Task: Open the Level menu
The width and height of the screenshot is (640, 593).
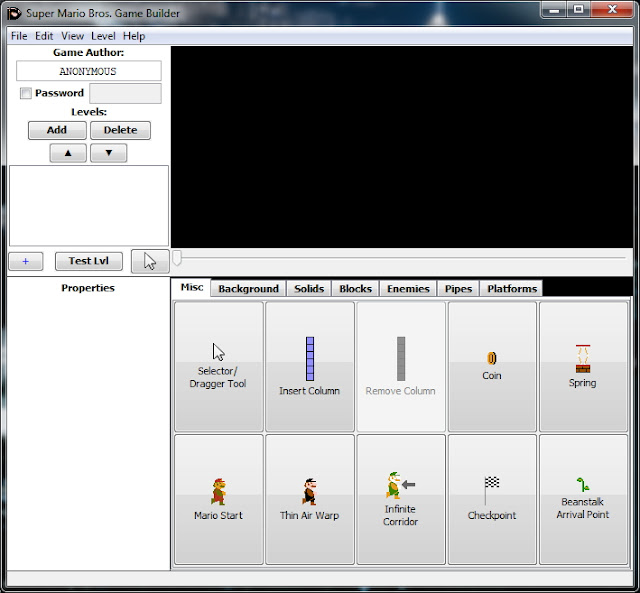Action: point(103,36)
